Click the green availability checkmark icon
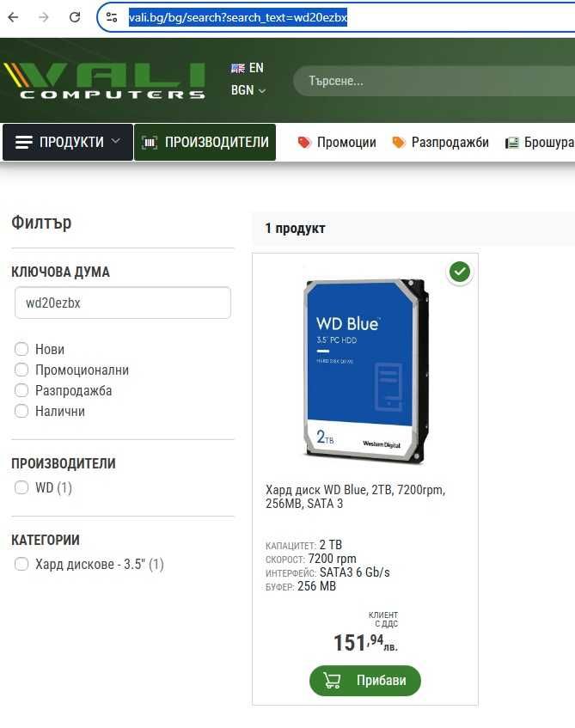This screenshot has height=728, width=575. (460, 272)
